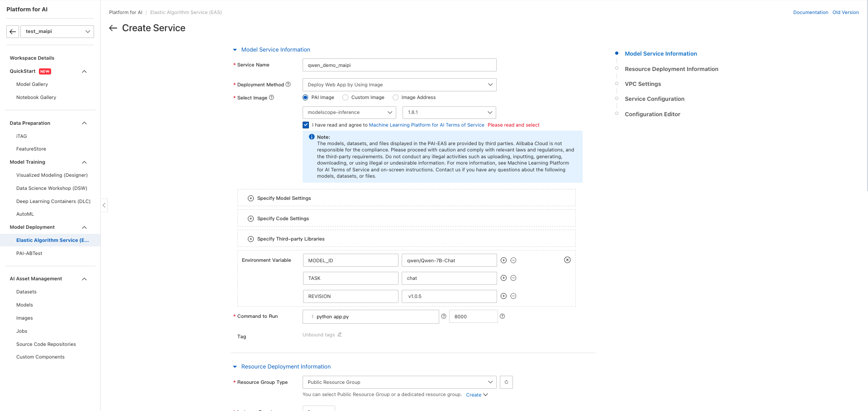Click the Deployment Method help icon
Image resolution: width=868 pixels, height=411 pixels.
coord(288,85)
